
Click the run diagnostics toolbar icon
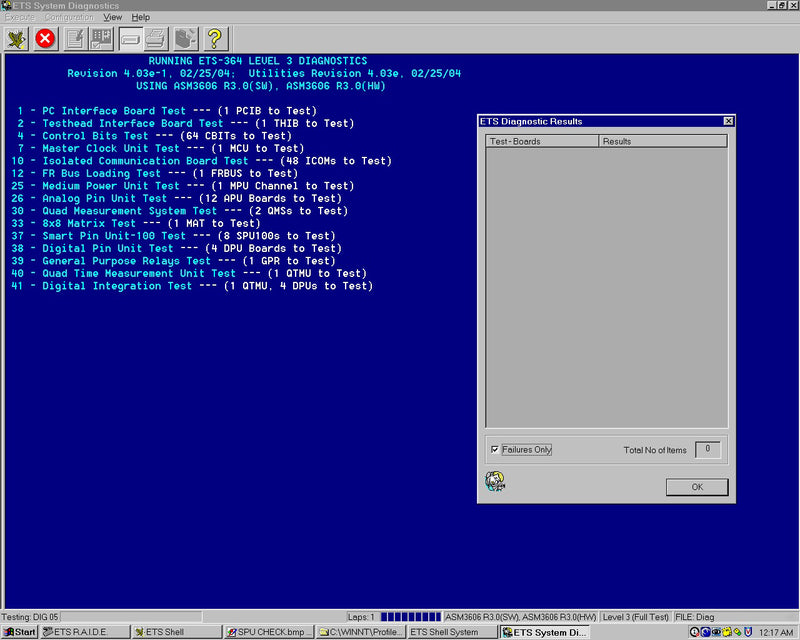click(x=17, y=39)
